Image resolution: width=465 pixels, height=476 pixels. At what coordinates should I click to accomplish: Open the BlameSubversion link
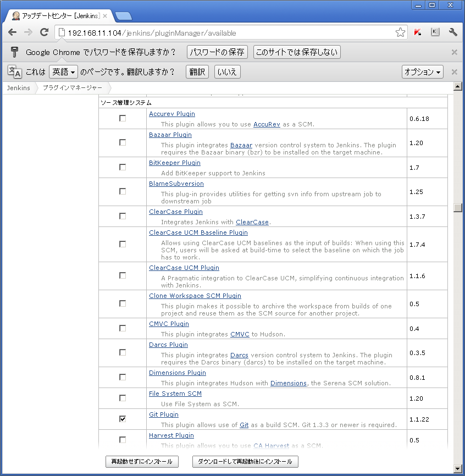pos(176,184)
